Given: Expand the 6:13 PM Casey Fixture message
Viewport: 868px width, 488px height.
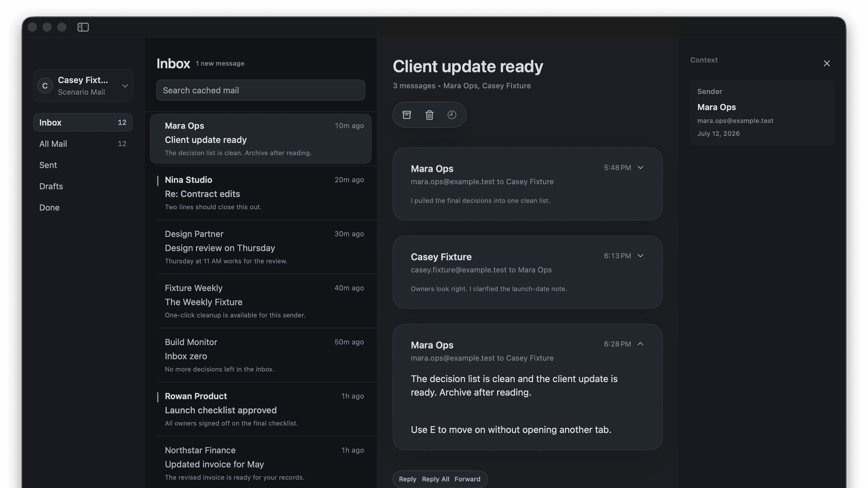Looking at the screenshot, I should (640, 256).
